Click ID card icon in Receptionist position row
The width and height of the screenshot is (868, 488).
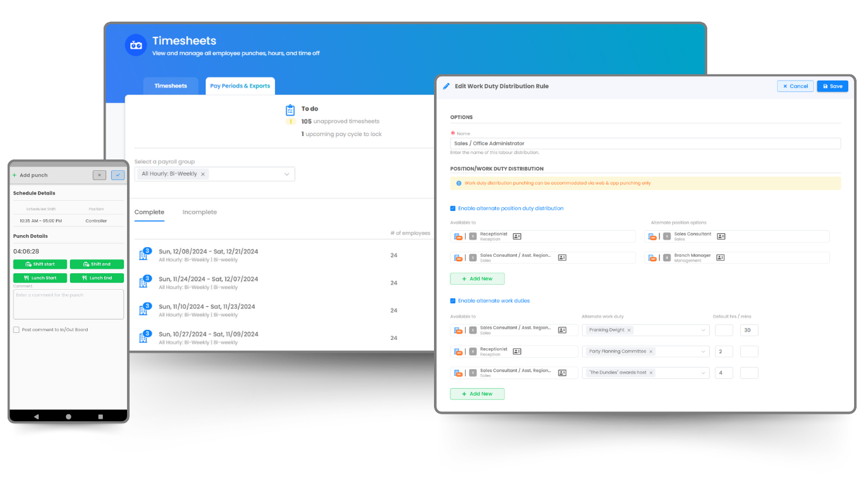point(517,236)
